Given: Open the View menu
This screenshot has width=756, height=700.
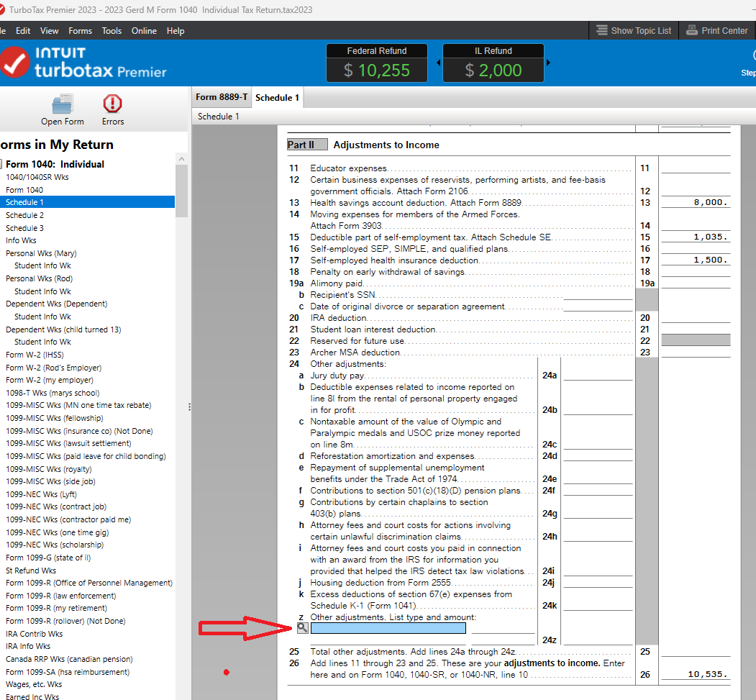Looking at the screenshot, I should pyautogui.click(x=49, y=31).
